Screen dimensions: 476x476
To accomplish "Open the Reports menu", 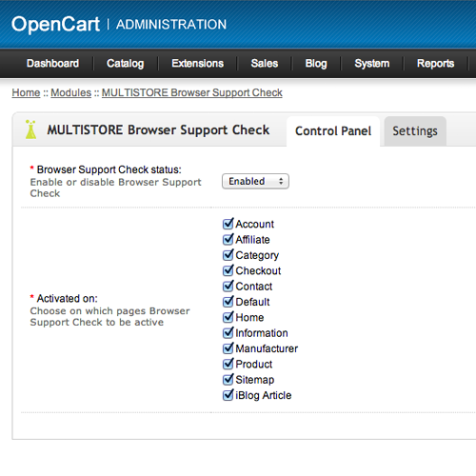I will tap(435, 64).
